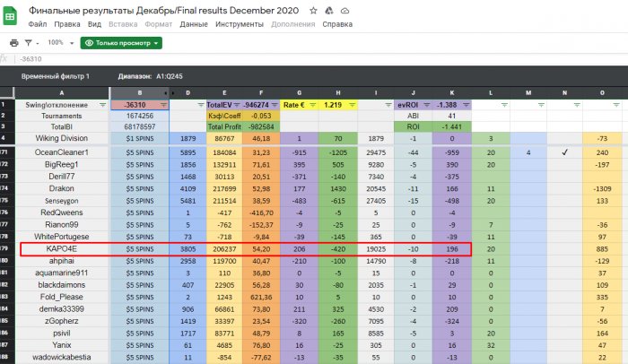Click the Диапазон A1:Q245 range field
628x364 pixels.
click(150, 76)
